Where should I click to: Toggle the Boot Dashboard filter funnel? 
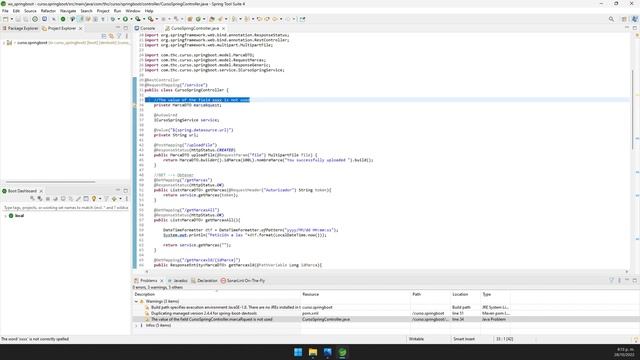[x=106, y=199]
